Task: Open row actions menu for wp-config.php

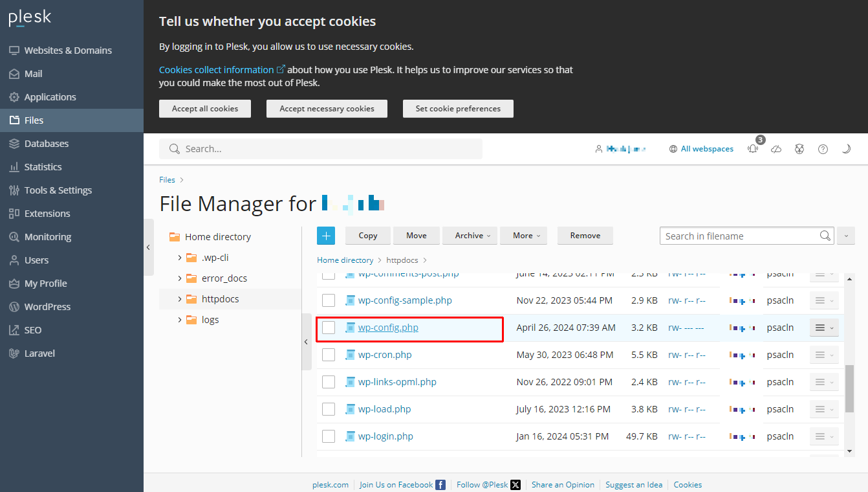Action: pyautogui.click(x=824, y=328)
